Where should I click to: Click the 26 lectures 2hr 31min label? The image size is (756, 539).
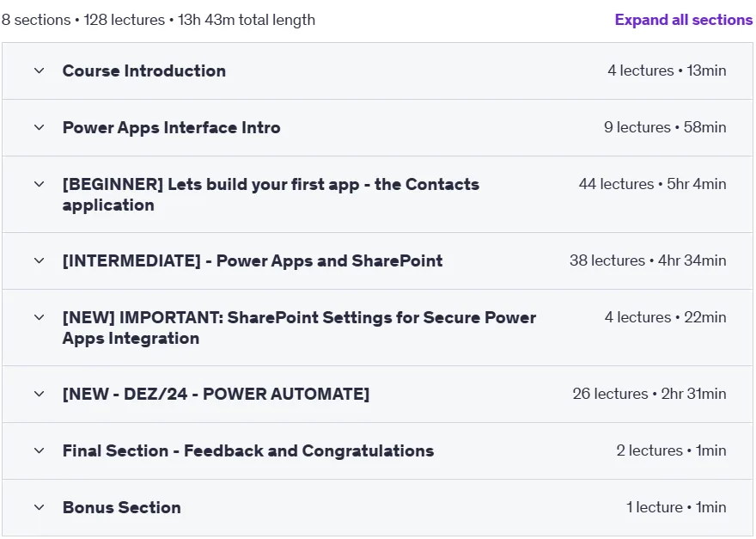[649, 395]
